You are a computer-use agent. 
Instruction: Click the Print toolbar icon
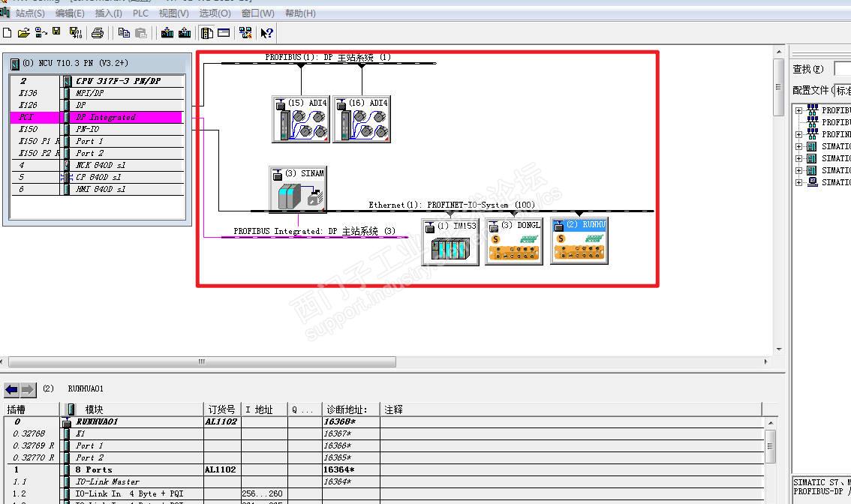point(98,32)
